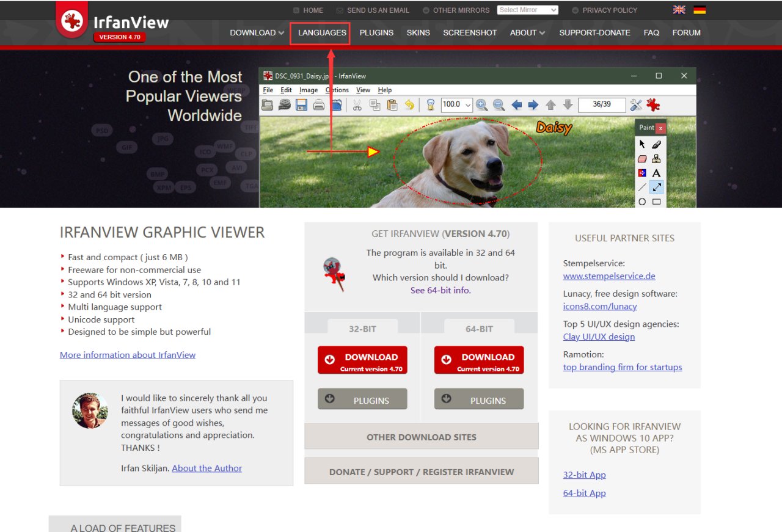The image size is (782, 532).
Task: Click the blue Previous image arrow
Action: tap(517, 104)
